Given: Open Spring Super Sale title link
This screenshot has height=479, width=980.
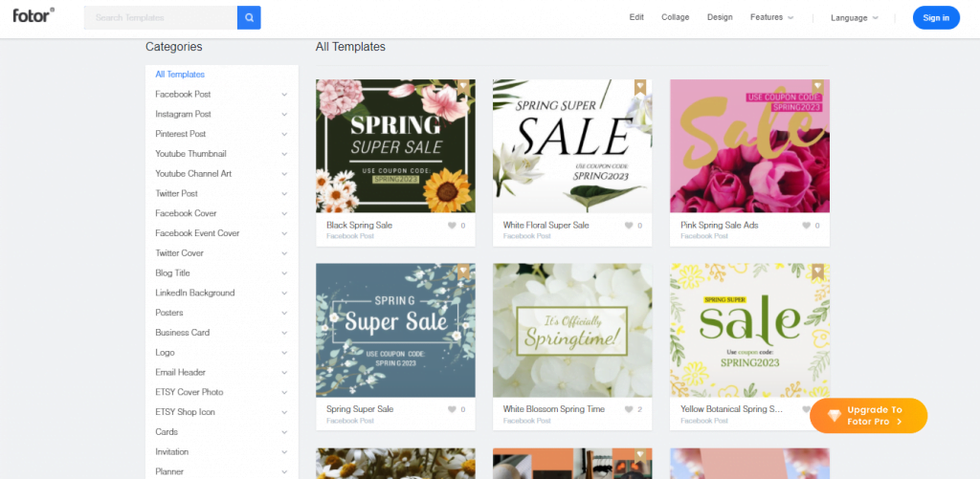Looking at the screenshot, I should tap(360, 409).
